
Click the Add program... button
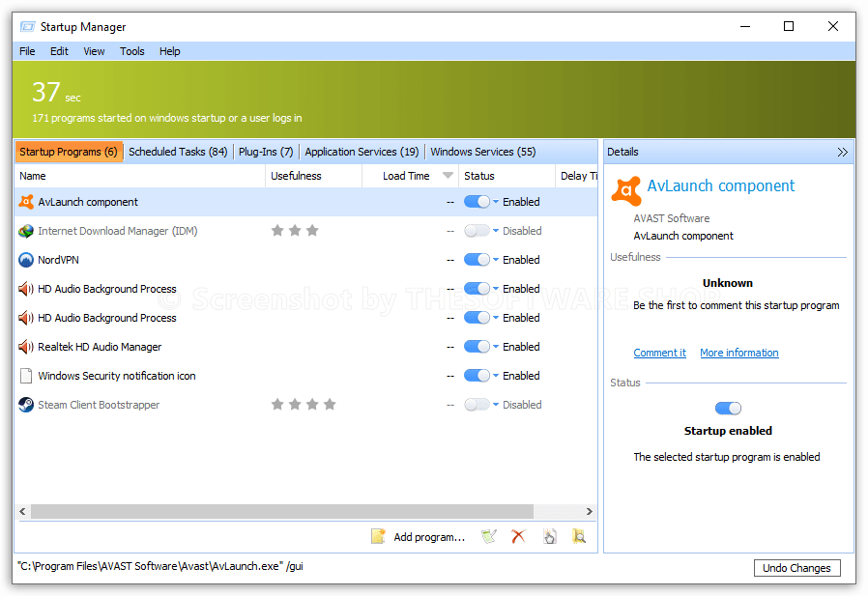419,536
